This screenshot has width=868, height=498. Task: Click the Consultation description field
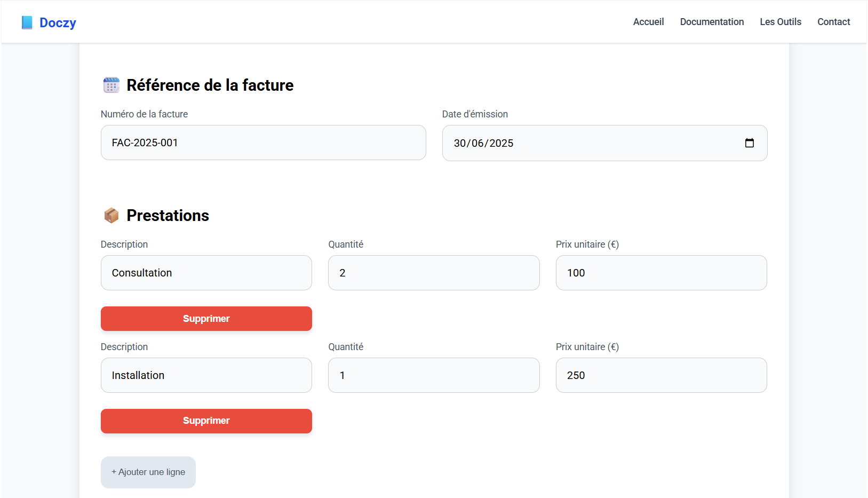click(x=206, y=273)
